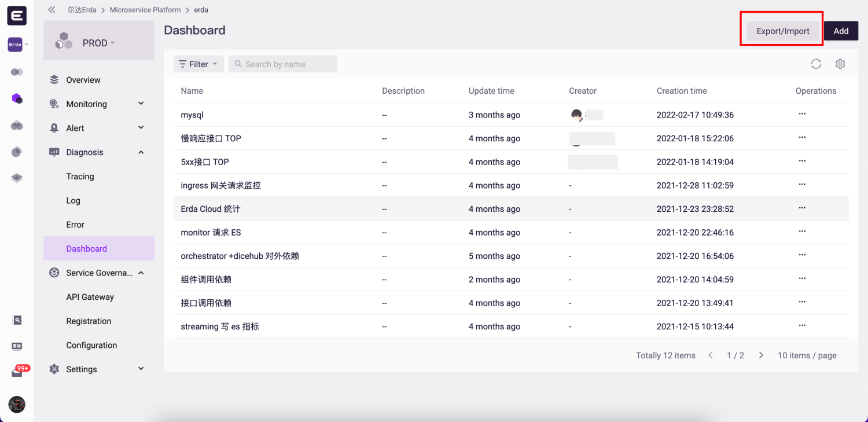Open the Filter dropdown
The width and height of the screenshot is (868, 422).
tap(198, 64)
